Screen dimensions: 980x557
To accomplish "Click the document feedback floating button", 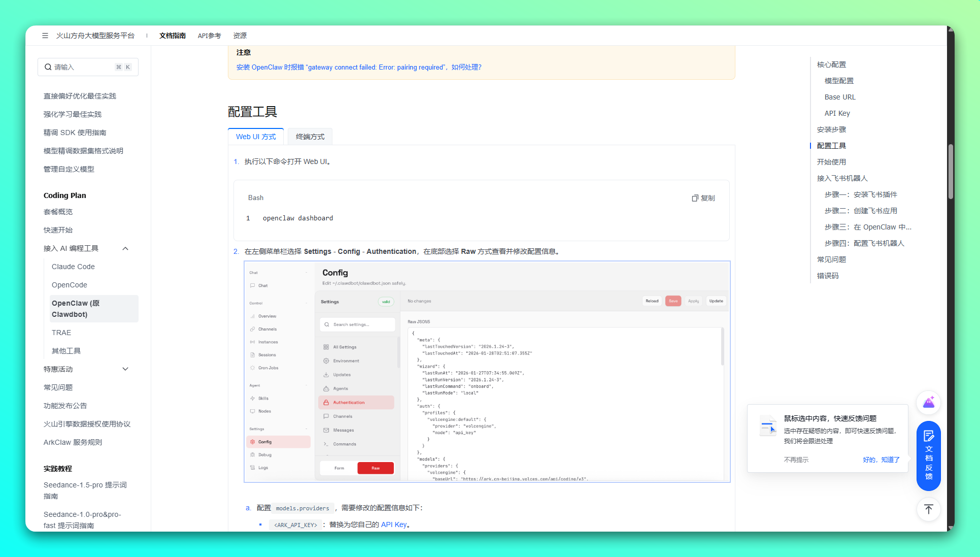I will 928,455.
